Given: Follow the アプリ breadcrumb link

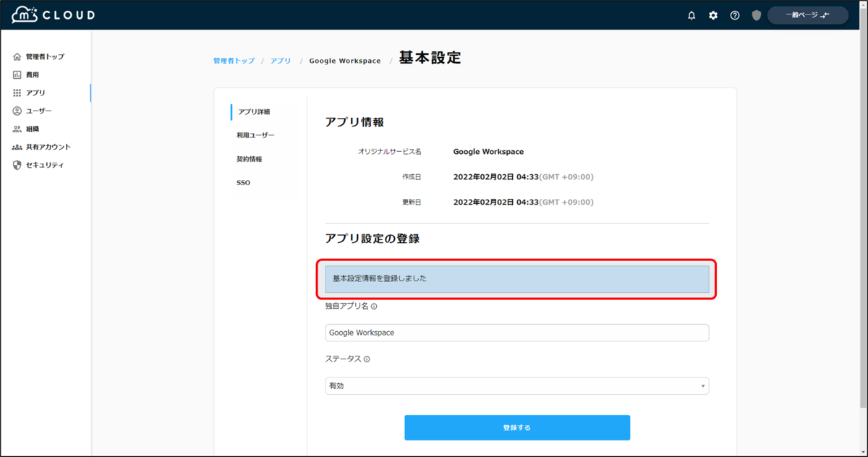Looking at the screenshot, I should click(281, 61).
